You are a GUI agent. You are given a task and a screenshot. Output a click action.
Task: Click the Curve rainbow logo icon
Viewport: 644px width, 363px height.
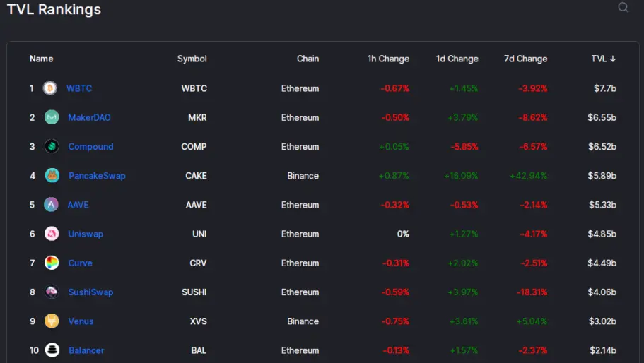tap(52, 263)
